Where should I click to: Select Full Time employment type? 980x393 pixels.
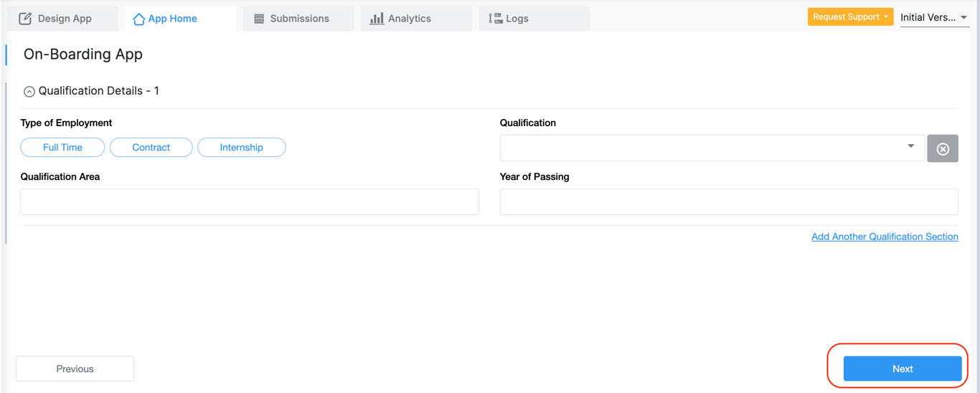[x=62, y=147]
